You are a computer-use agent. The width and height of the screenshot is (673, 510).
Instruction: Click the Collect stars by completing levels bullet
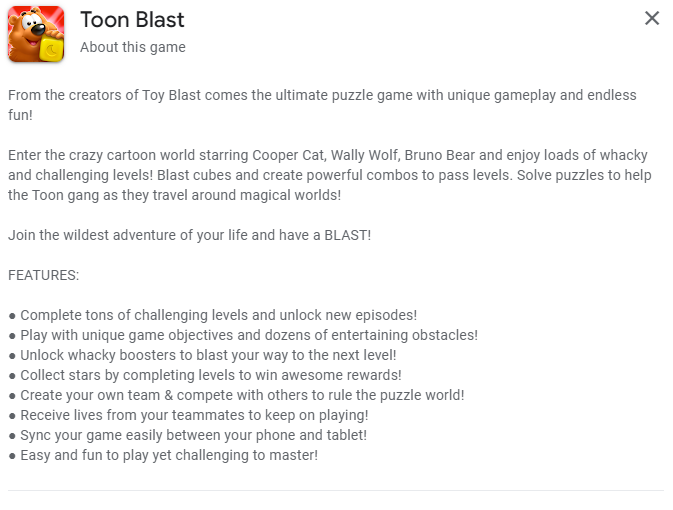tap(205, 375)
